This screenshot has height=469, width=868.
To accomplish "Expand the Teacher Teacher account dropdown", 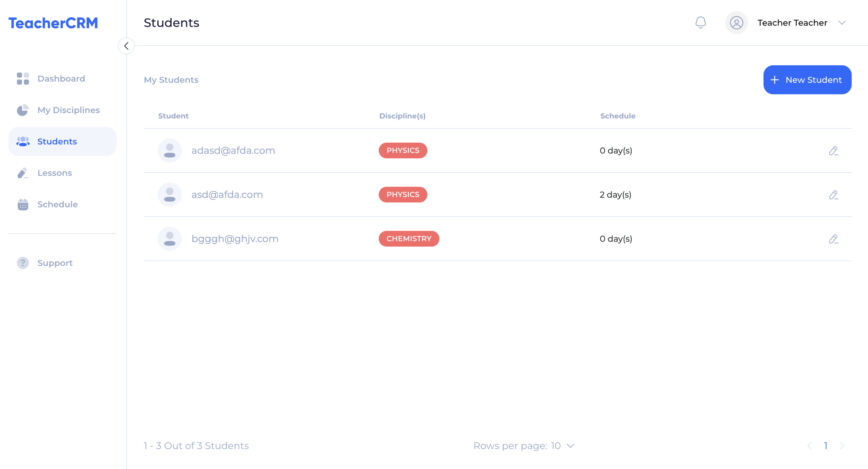I will pos(842,23).
